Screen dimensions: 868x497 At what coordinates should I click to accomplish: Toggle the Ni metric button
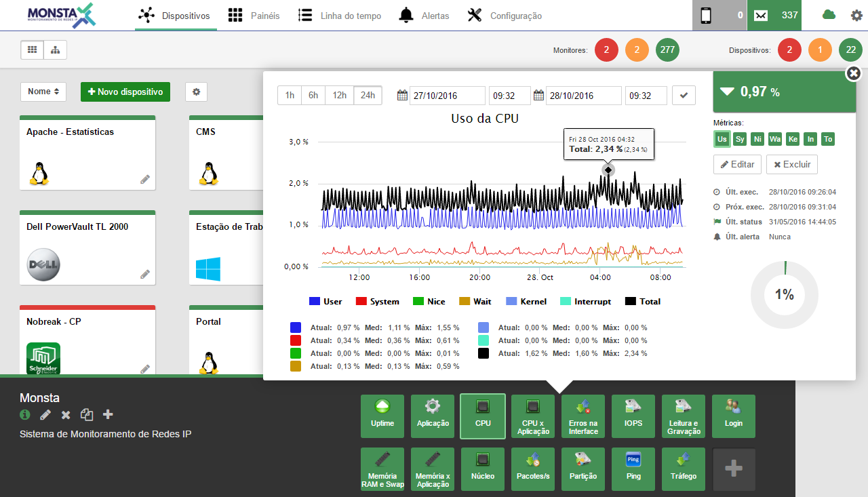(x=757, y=139)
